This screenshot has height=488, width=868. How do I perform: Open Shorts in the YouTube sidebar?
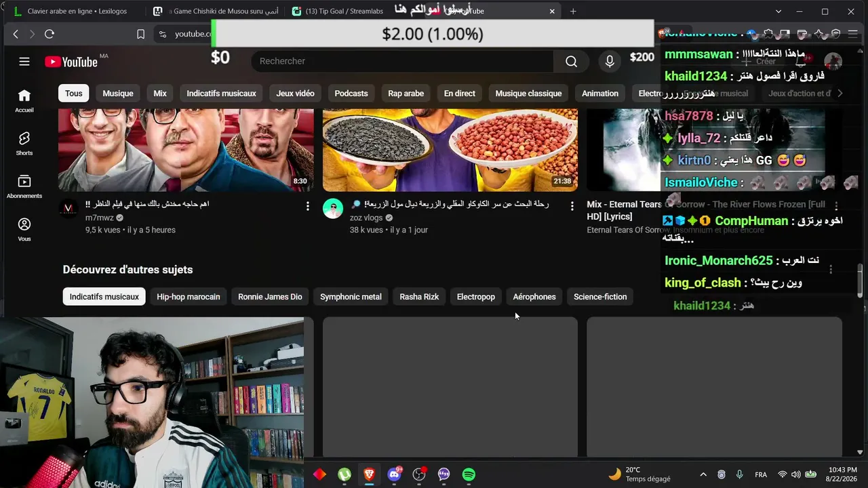pyautogui.click(x=24, y=144)
